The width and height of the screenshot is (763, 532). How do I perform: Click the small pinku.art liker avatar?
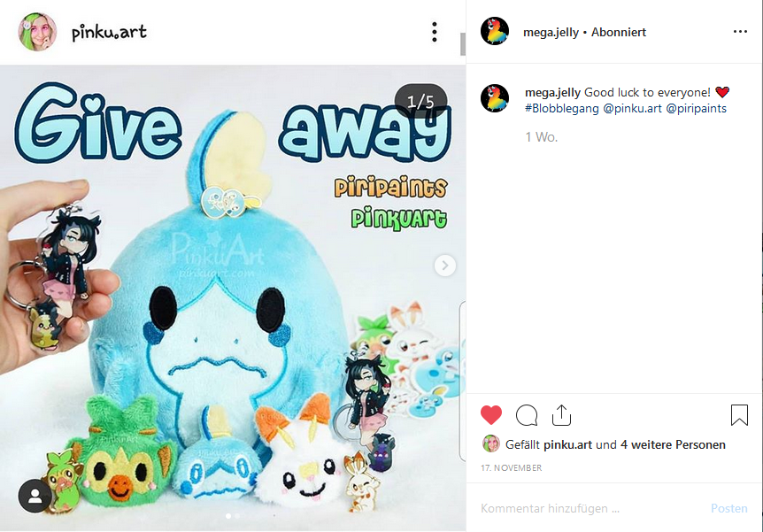(x=491, y=443)
